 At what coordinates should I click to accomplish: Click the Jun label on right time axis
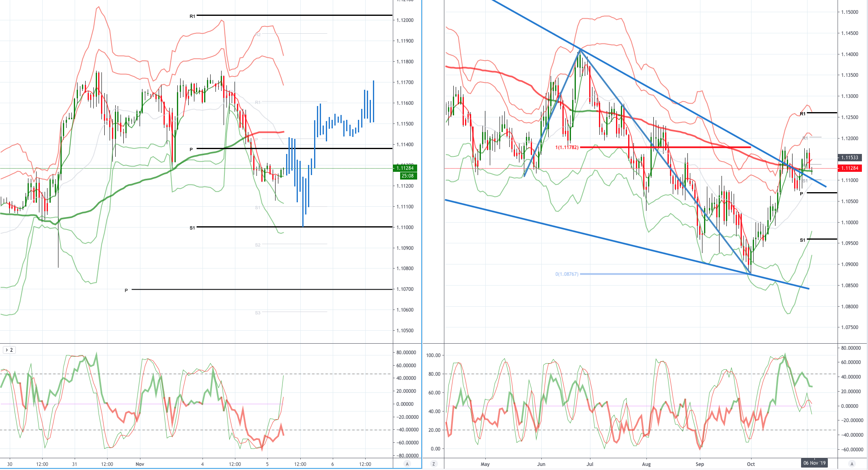pos(541,464)
